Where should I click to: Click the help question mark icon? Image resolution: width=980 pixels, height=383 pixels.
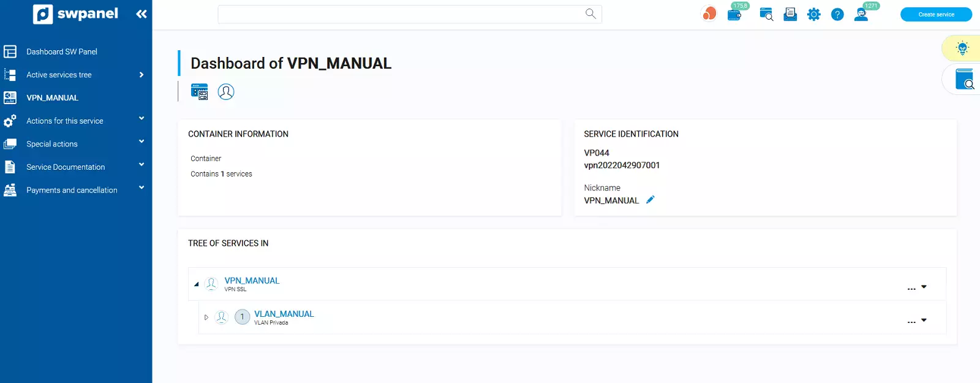pyautogui.click(x=837, y=14)
